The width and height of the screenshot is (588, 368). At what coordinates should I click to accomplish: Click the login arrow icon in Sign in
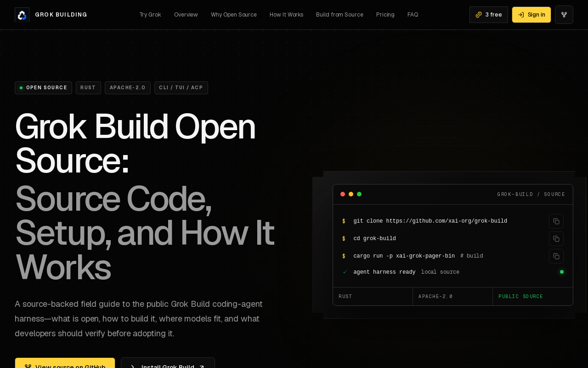[x=521, y=15]
